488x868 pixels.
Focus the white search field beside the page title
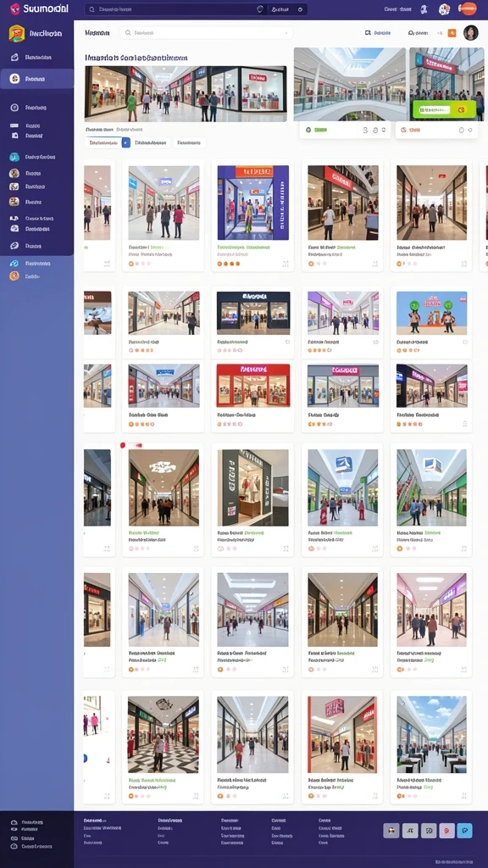pyautogui.click(x=206, y=33)
